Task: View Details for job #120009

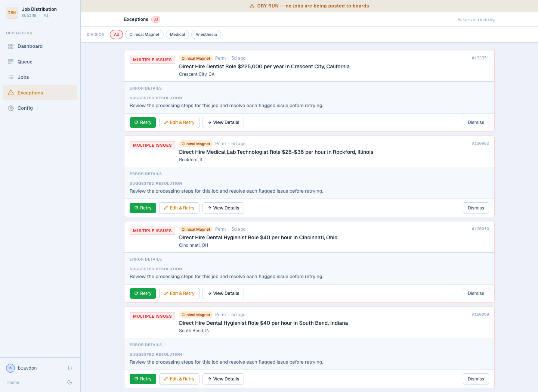Action: point(223,379)
